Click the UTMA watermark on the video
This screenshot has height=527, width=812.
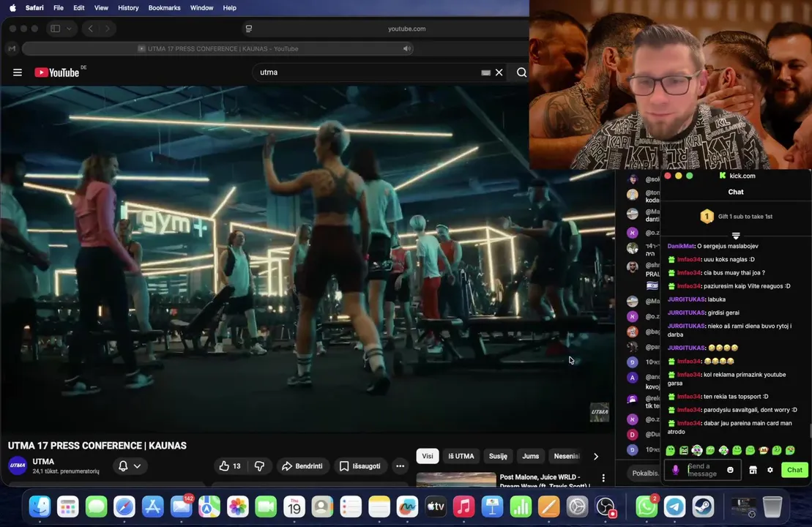tap(600, 412)
